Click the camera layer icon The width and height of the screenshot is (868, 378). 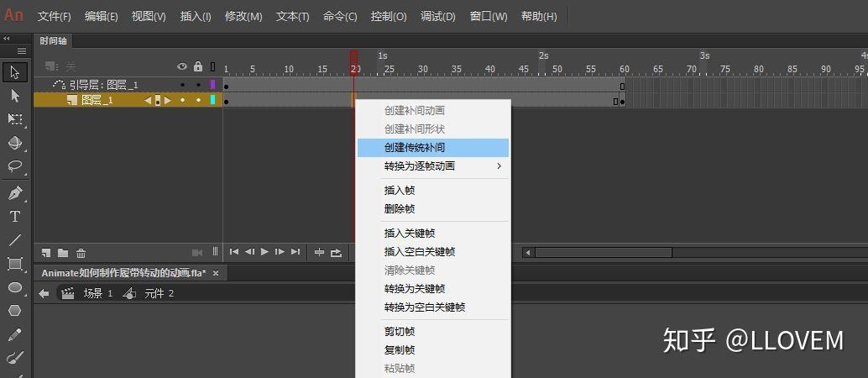click(197, 253)
